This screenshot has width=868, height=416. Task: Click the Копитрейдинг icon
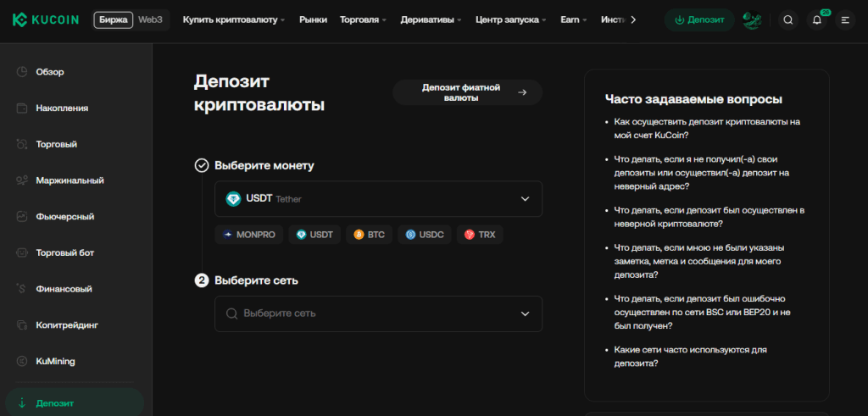coord(21,324)
